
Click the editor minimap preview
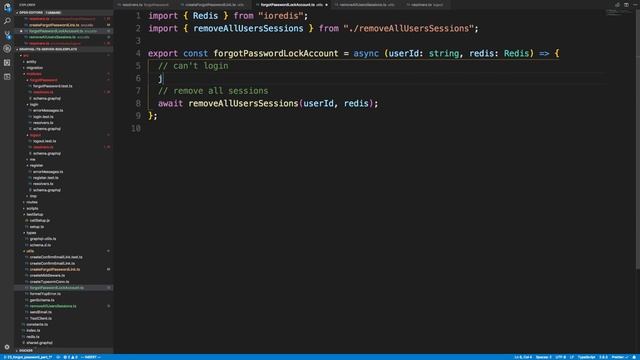[618, 13]
